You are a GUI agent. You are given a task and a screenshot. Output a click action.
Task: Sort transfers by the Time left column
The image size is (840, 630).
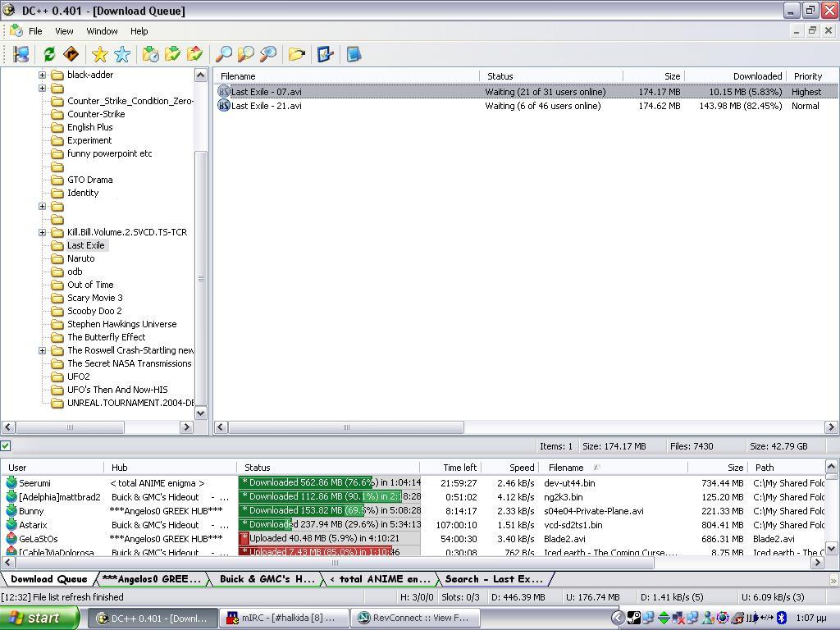point(449,467)
